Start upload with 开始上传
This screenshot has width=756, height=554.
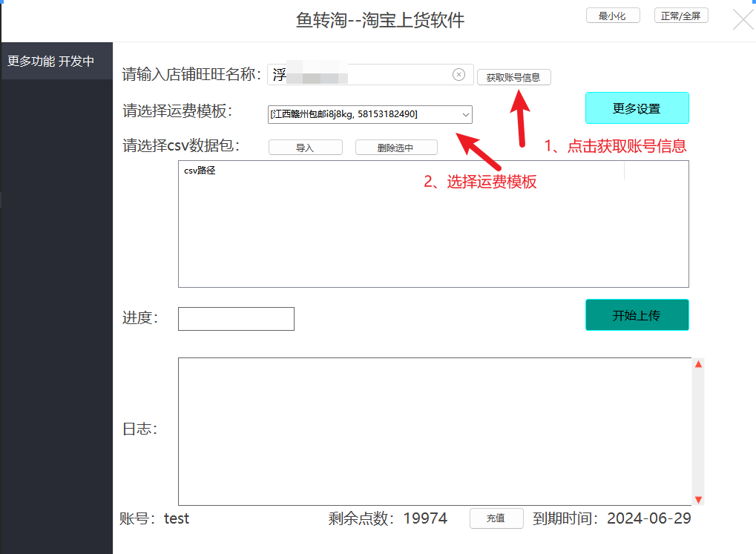pyautogui.click(x=637, y=315)
